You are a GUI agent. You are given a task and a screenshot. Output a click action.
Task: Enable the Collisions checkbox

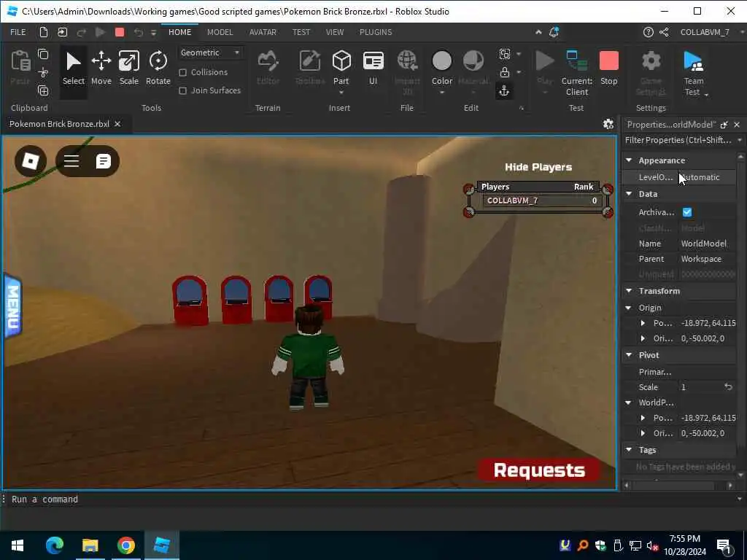[x=182, y=72]
